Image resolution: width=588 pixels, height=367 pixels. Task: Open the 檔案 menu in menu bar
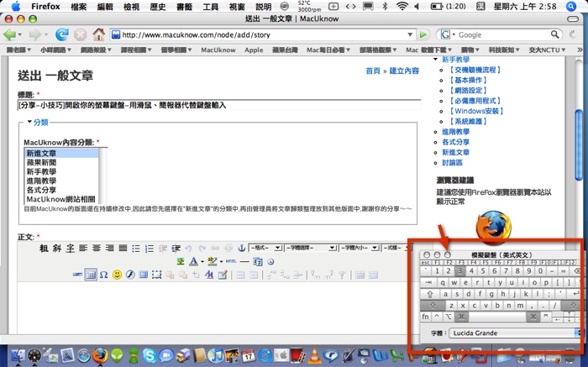[78, 7]
